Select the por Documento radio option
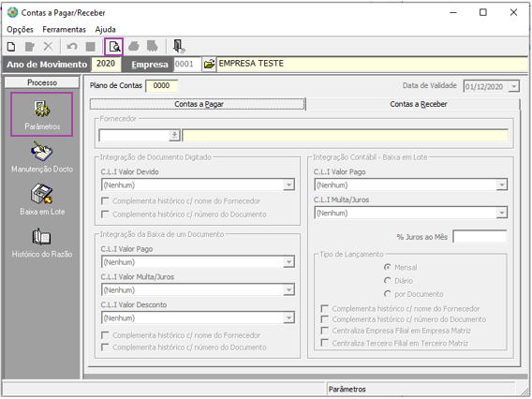Image resolution: width=532 pixels, height=399 pixels. click(388, 294)
